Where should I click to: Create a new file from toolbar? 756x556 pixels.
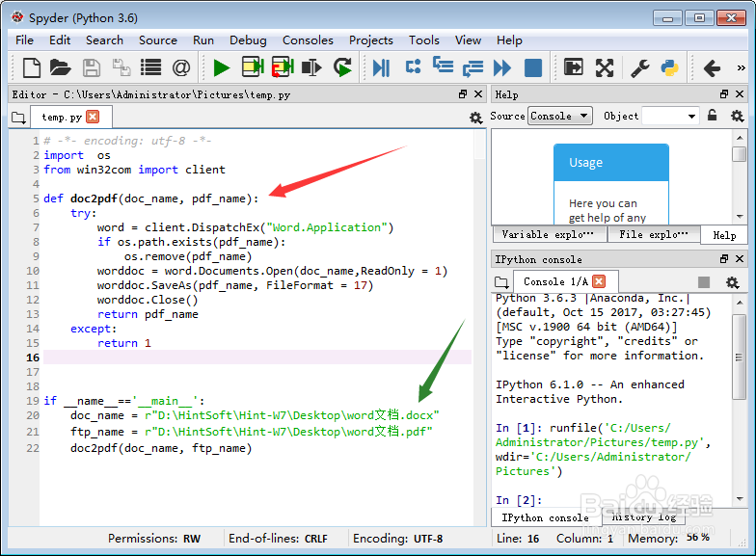[31, 67]
